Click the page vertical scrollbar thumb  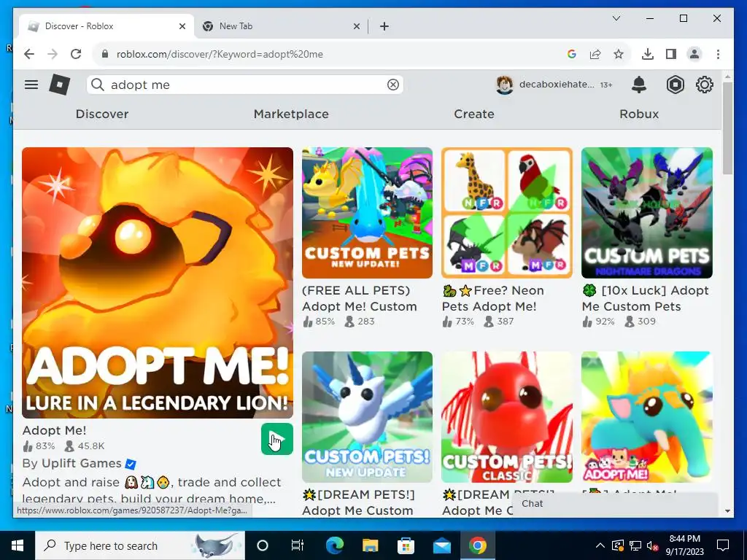(727, 128)
